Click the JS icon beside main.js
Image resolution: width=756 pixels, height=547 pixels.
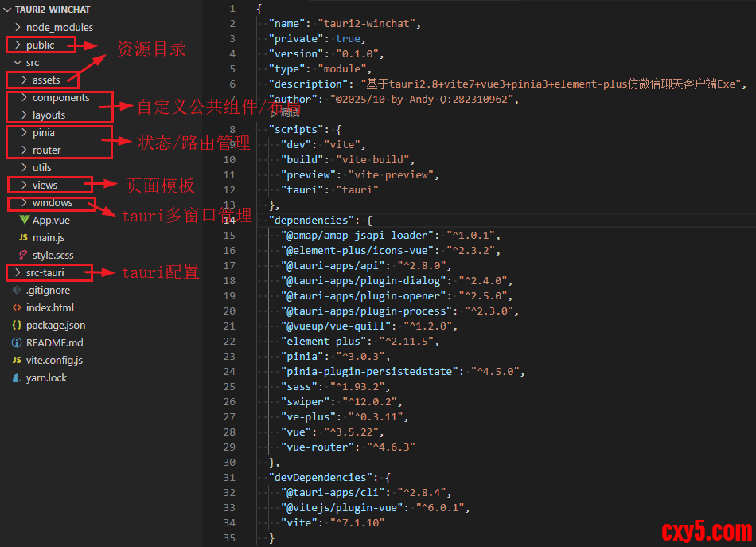pos(23,237)
